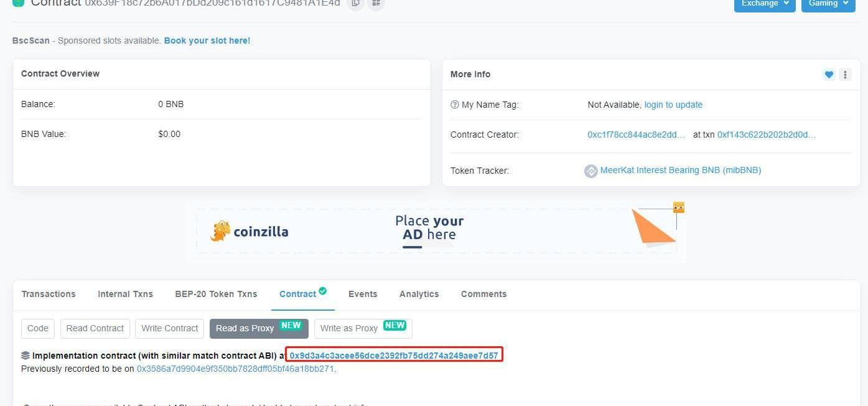Click the help icon beside My Name Tag
Image resolution: width=868 pixels, height=406 pixels.
(455, 105)
